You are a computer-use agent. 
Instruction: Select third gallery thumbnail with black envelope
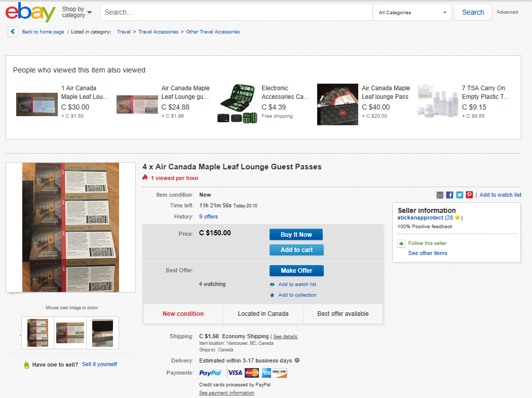pos(103,333)
